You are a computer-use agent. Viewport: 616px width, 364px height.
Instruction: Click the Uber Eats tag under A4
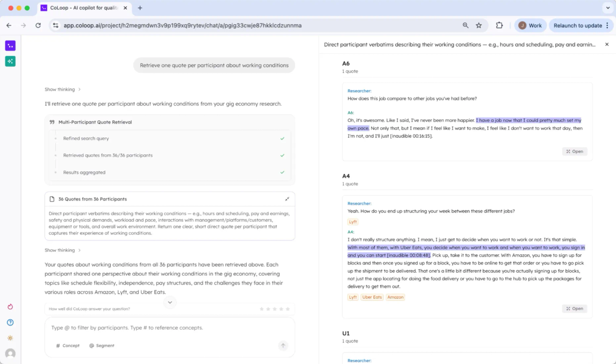[x=372, y=297]
